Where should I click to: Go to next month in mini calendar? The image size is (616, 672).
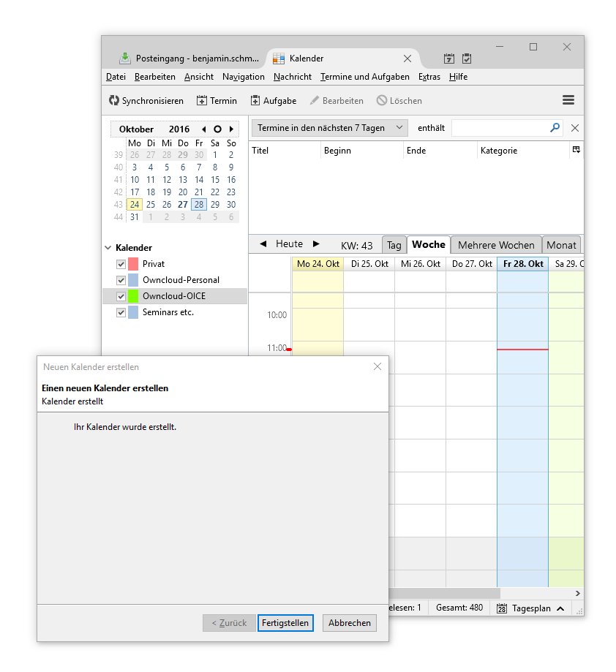231,129
